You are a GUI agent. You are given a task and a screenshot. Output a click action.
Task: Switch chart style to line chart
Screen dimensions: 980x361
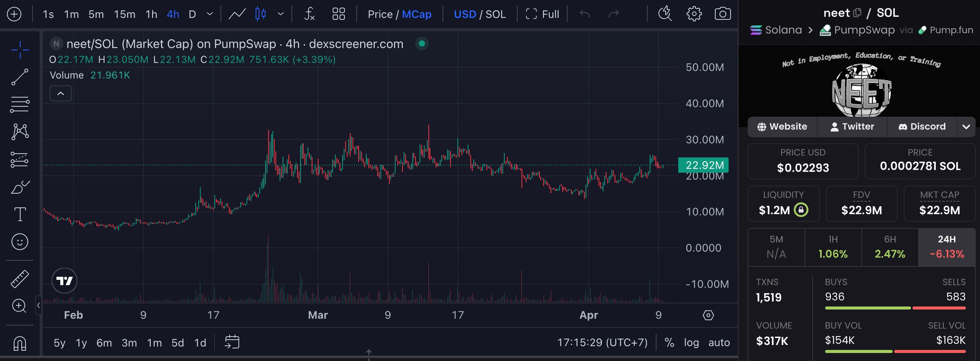point(237,14)
